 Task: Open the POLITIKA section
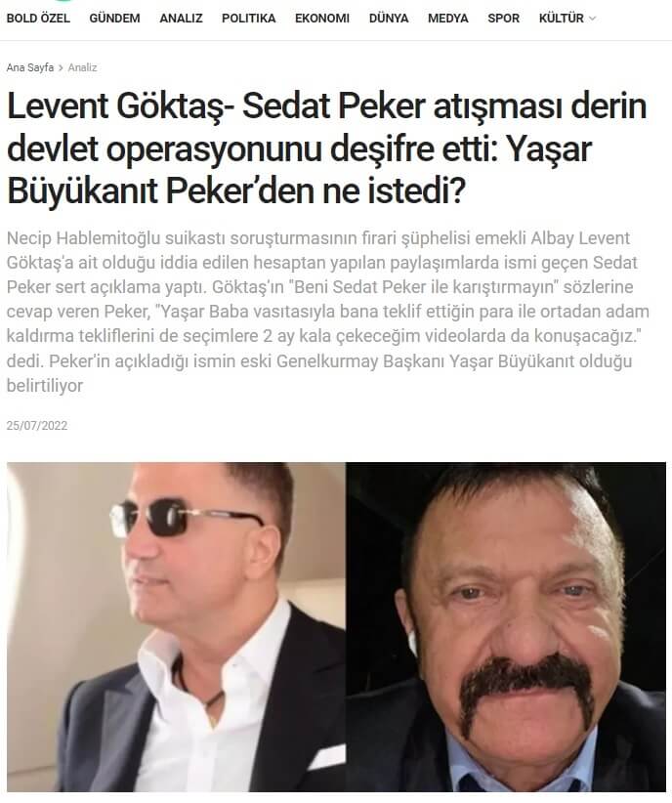click(x=248, y=19)
